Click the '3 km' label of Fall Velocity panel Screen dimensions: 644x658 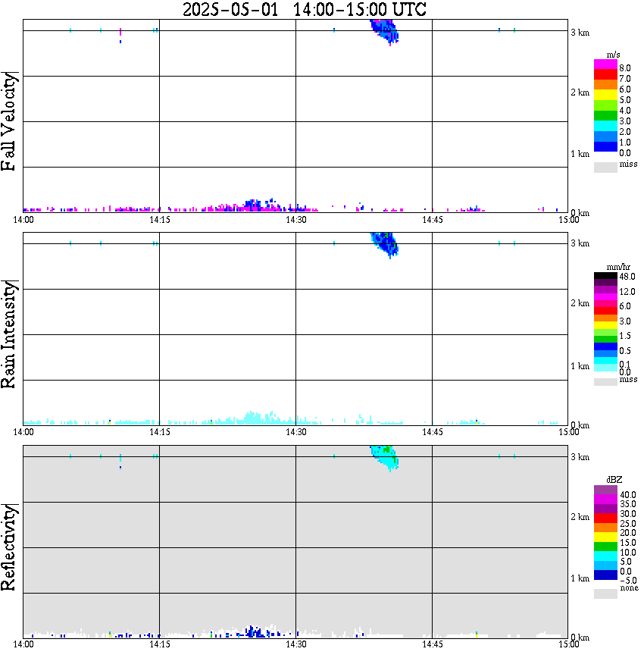tap(580, 33)
